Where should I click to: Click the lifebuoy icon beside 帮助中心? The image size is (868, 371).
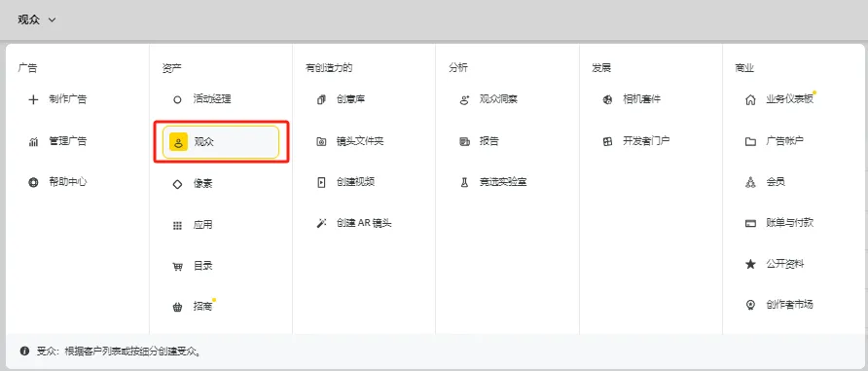[x=33, y=182]
